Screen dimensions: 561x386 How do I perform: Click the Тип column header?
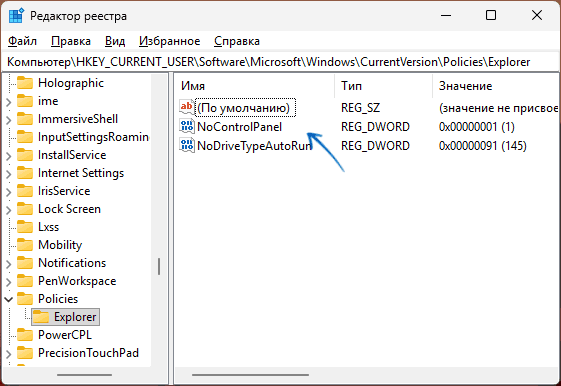(x=384, y=86)
